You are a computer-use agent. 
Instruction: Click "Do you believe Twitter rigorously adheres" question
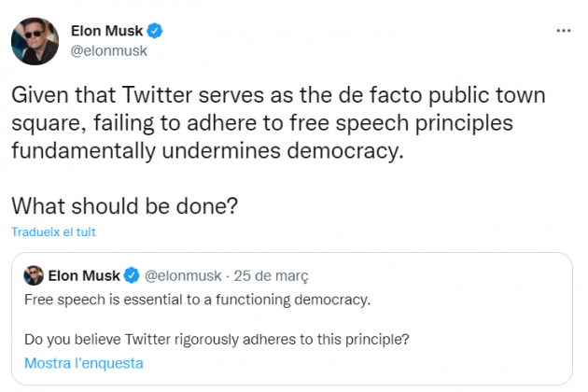coord(217,338)
